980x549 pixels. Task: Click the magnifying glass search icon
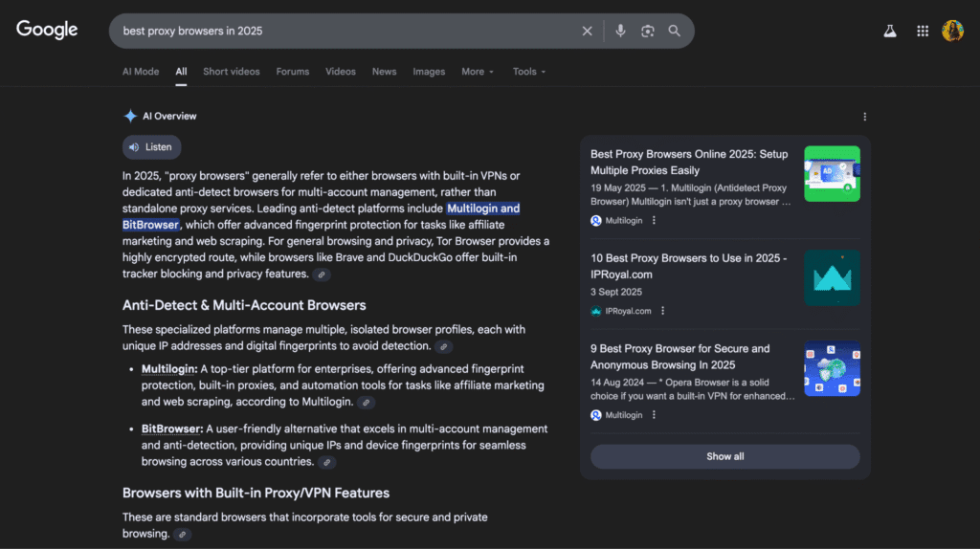(675, 31)
